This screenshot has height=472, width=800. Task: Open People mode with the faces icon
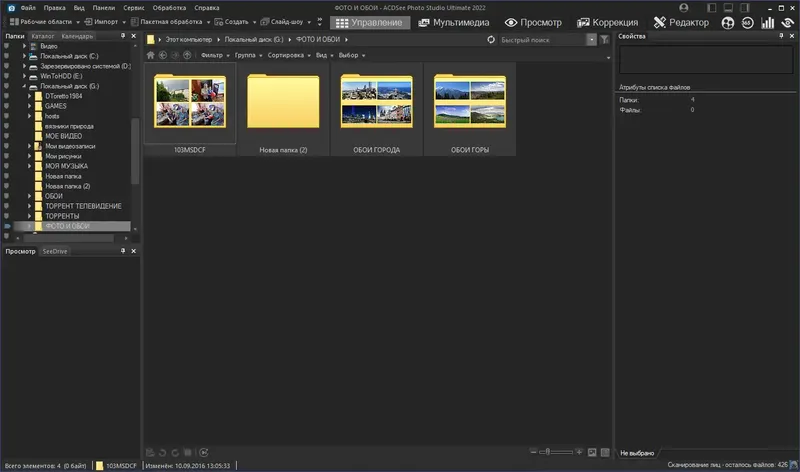728,22
